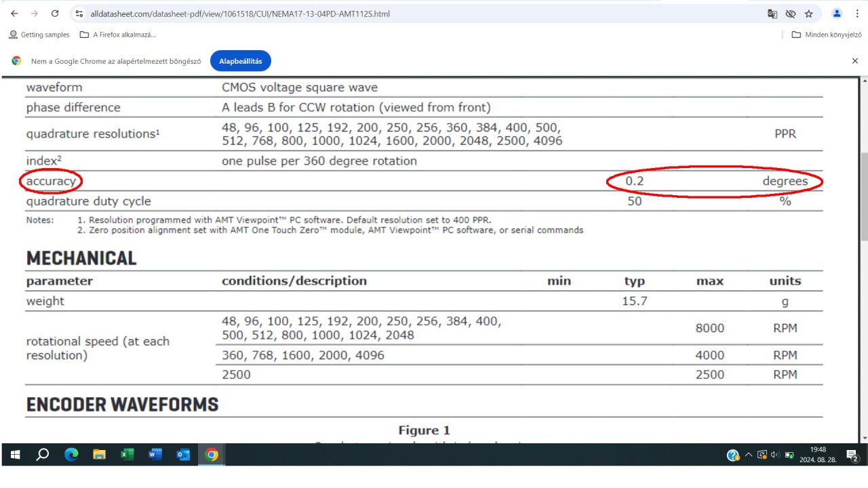Open Chrome's three-dot menu
This screenshot has width=868, height=488.
(x=856, y=14)
